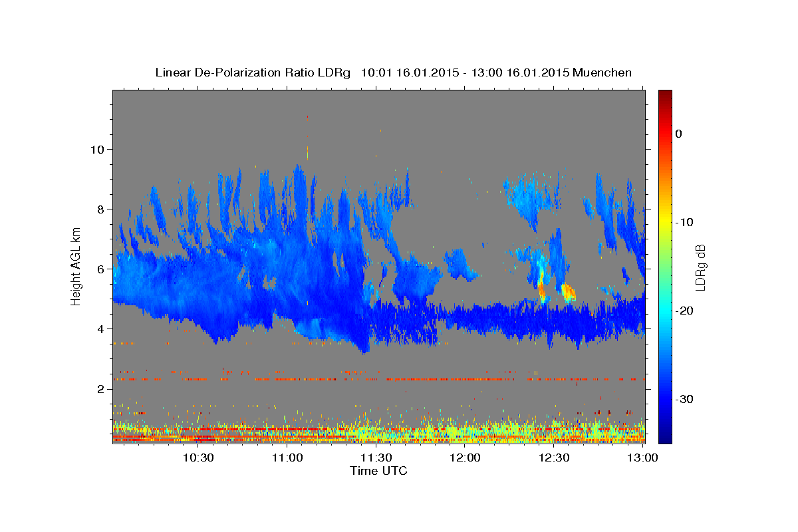Click the '0' colorbar tick label

coord(679,134)
